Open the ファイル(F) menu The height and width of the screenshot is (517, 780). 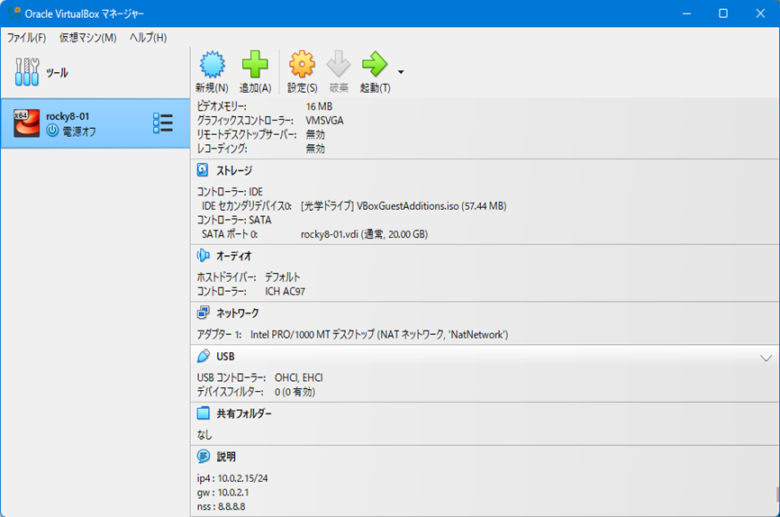[x=26, y=37]
